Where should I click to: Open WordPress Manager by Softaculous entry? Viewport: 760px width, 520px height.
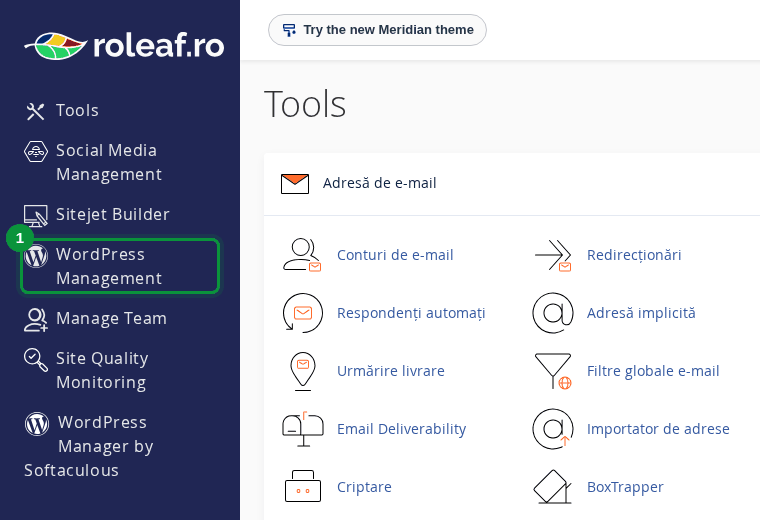pyautogui.click(x=89, y=446)
